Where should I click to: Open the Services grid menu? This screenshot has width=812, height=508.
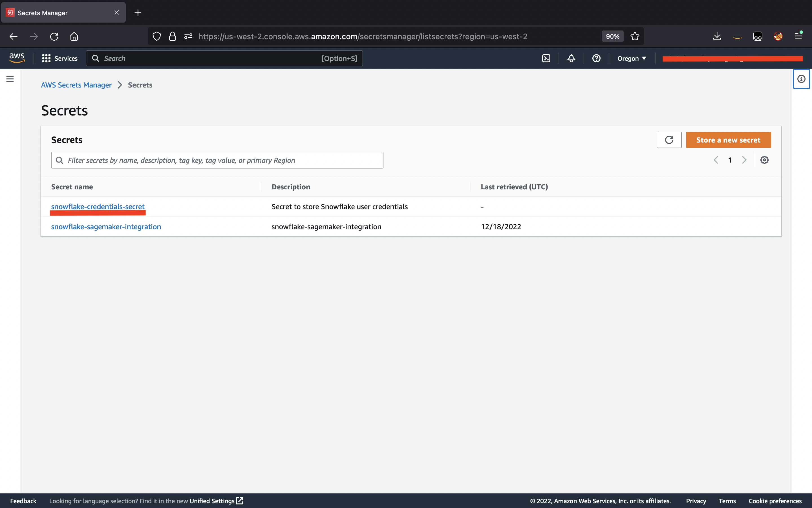coord(60,58)
